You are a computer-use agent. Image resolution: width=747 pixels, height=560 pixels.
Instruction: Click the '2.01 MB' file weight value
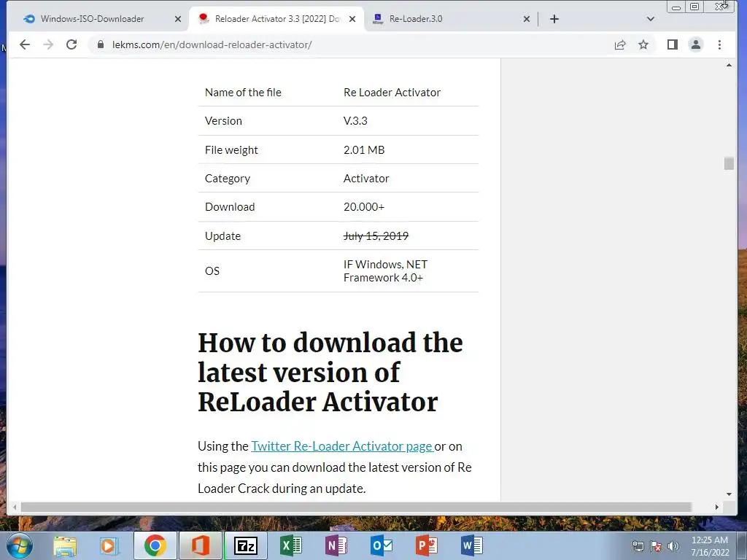coord(364,150)
